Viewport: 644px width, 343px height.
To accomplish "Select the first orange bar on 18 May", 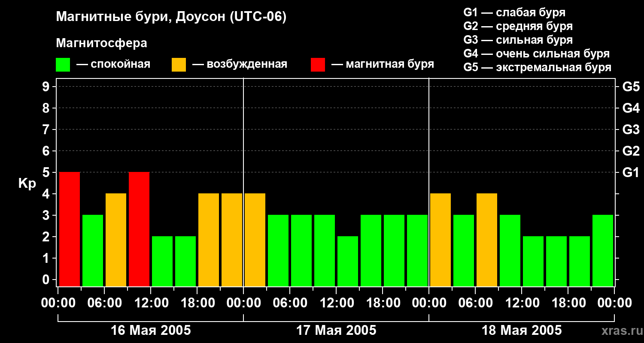I will 440,240.
